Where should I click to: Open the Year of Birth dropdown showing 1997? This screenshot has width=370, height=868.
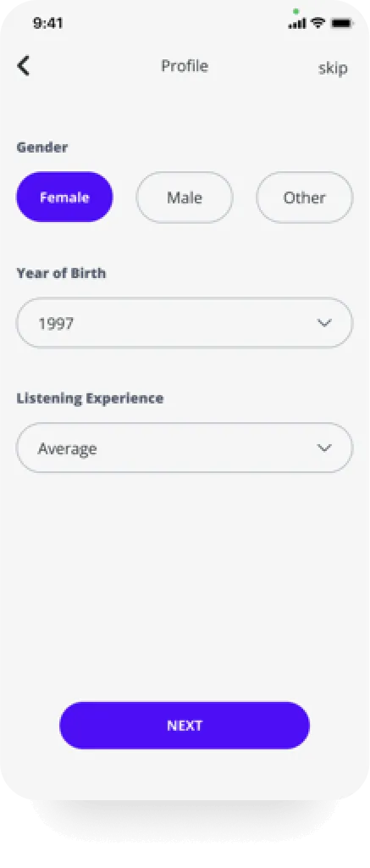coord(185,323)
